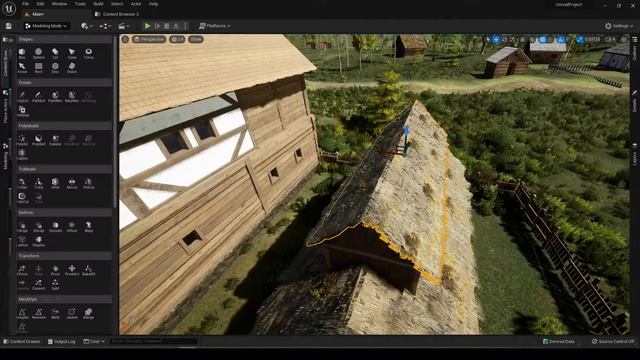Collapse the Transform section header

64,256
